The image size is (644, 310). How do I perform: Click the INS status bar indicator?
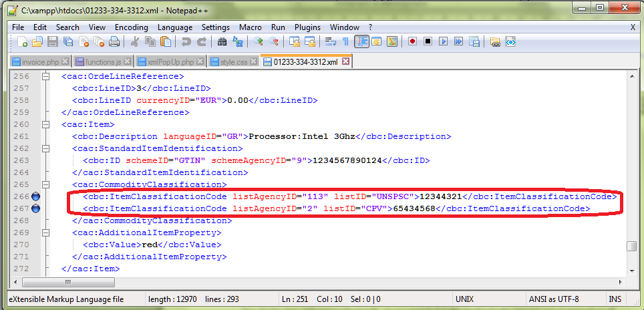615,299
